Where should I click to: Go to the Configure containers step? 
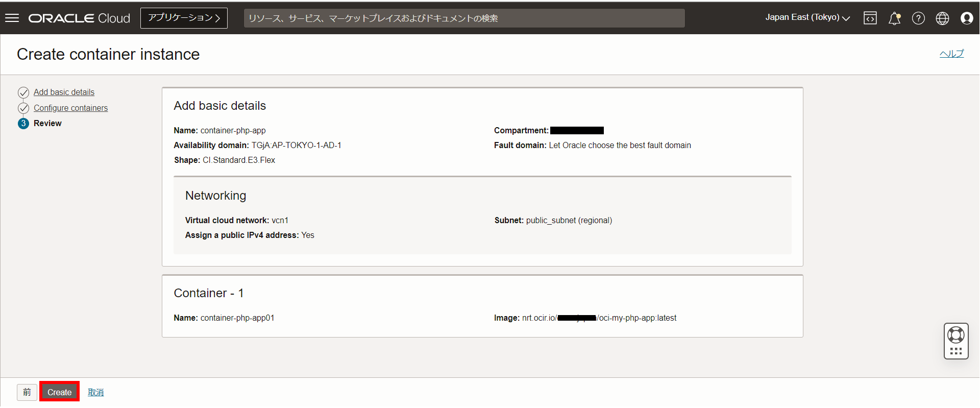point(70,108)
